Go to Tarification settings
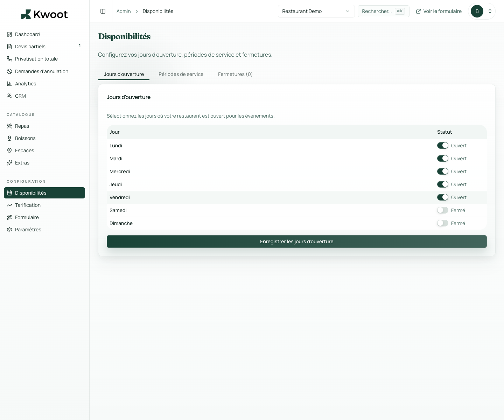The image size is (504, 420). click(44, 205)
